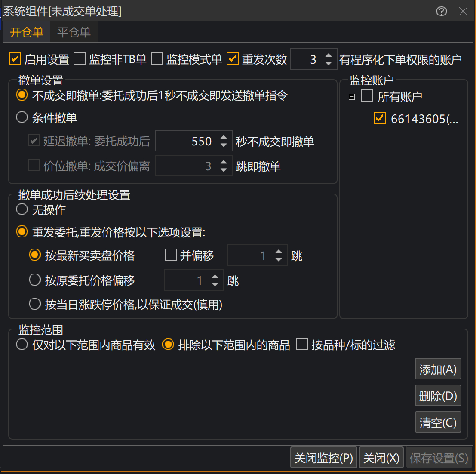
Task: Increase the 重发次数 value with up arrow
Action: pyautogui.click(x=329, y=55)
